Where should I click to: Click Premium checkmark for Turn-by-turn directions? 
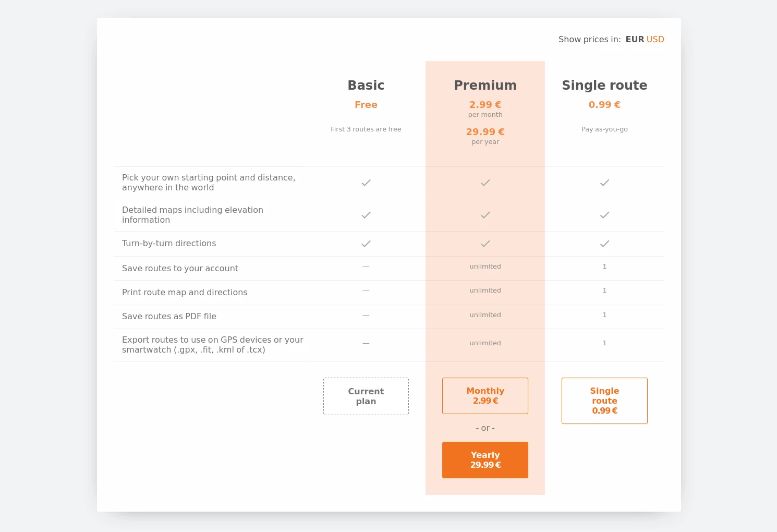[x=485, y=244]
